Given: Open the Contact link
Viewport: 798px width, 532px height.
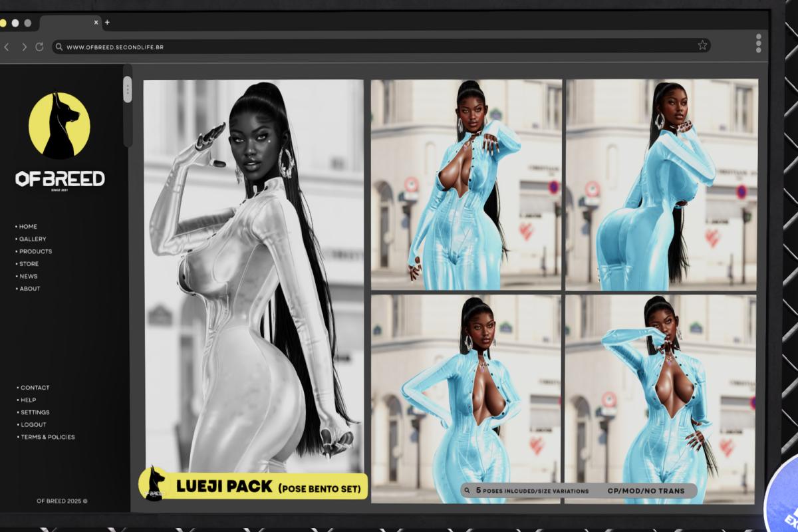Looking at the screenshot, I should coord(35,388).
